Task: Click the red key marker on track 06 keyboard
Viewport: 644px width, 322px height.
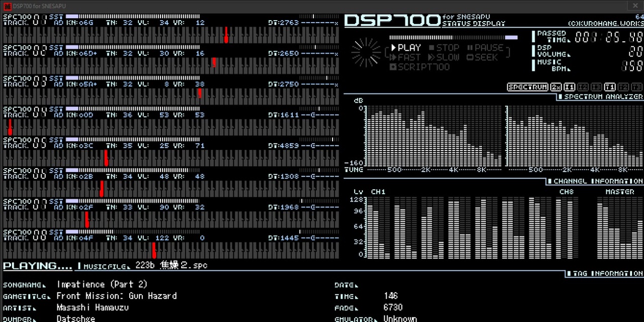Action: point(102,188)
